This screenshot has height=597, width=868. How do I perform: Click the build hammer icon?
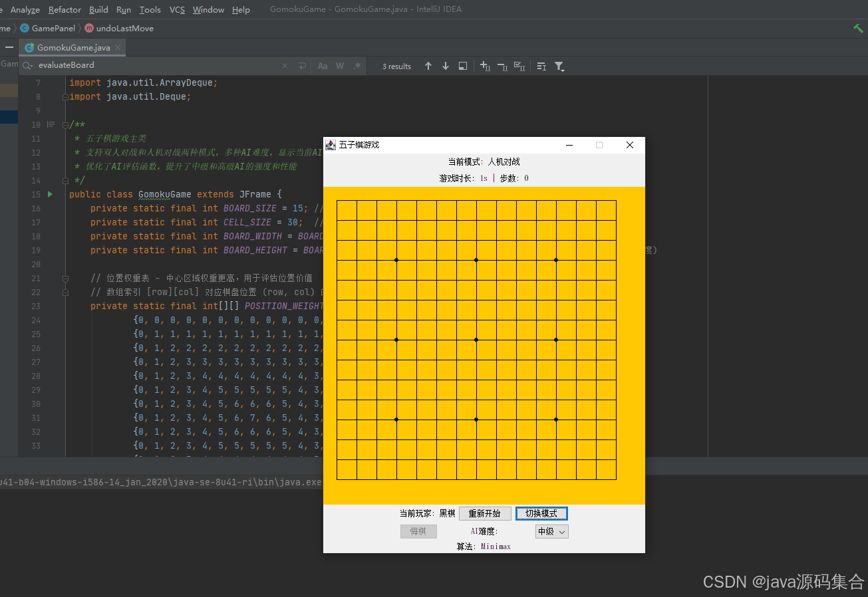click(858, 28)
